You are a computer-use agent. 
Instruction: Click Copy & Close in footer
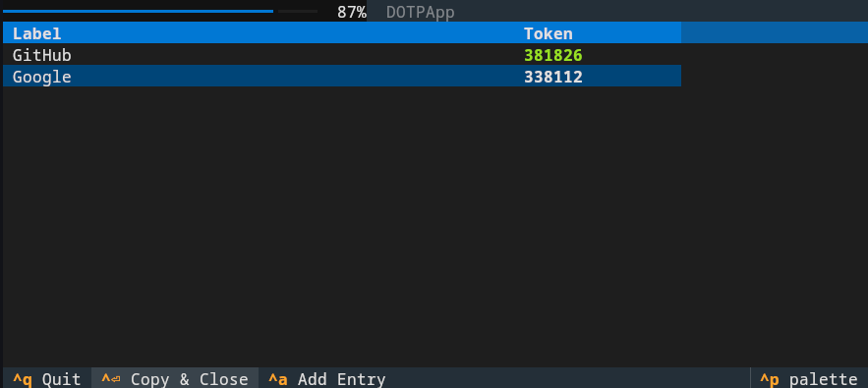(x=175, y=379)
